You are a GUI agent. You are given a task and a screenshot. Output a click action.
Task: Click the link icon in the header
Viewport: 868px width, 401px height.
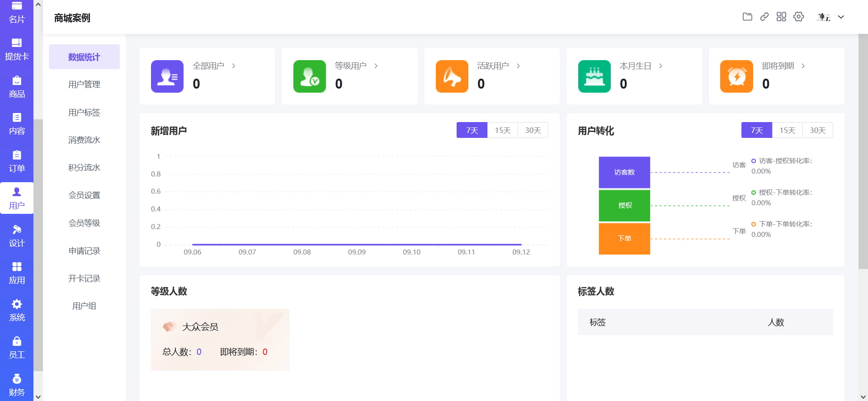(x=764, y=17)
